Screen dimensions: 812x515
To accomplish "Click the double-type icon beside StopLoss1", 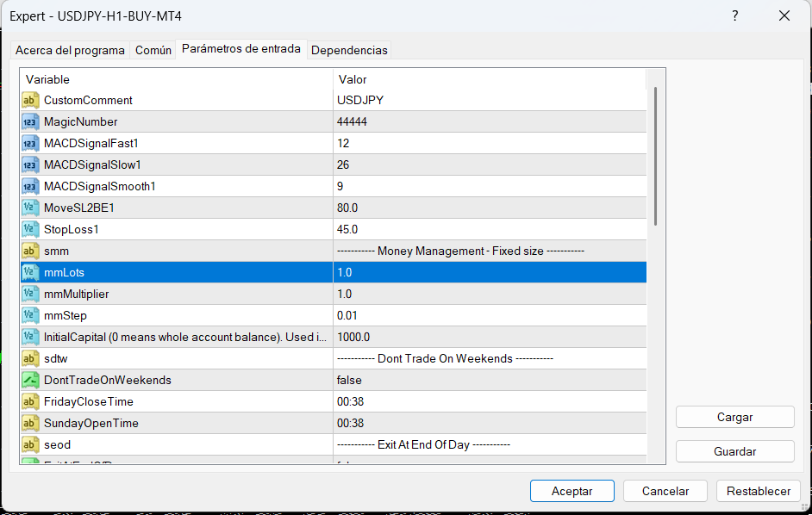I will click(30, 229).
